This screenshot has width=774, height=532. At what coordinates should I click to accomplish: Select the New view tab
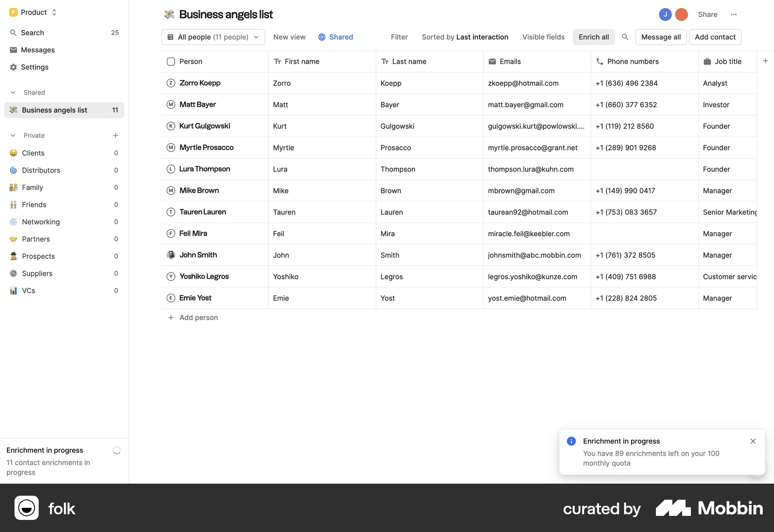(289, 37)
